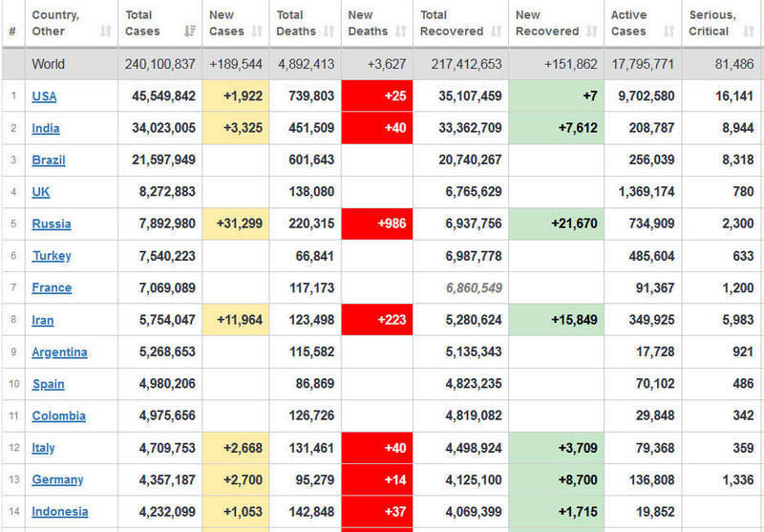Sort the table by New Cases arrows
Image resolution: width=764 pixels, height=532 pixels.
click(255, 32)
